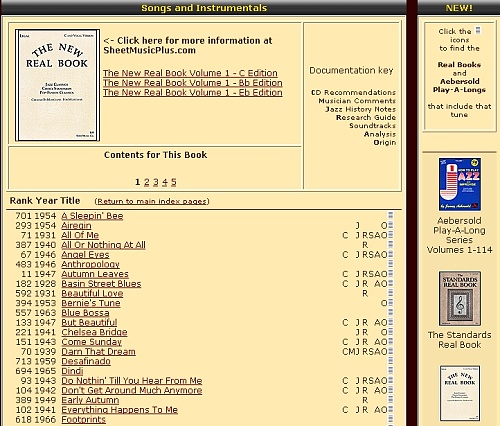Open the book icon in the Angel Eyes row
Viewport: 500px width, 426px height.
point(391,254)
